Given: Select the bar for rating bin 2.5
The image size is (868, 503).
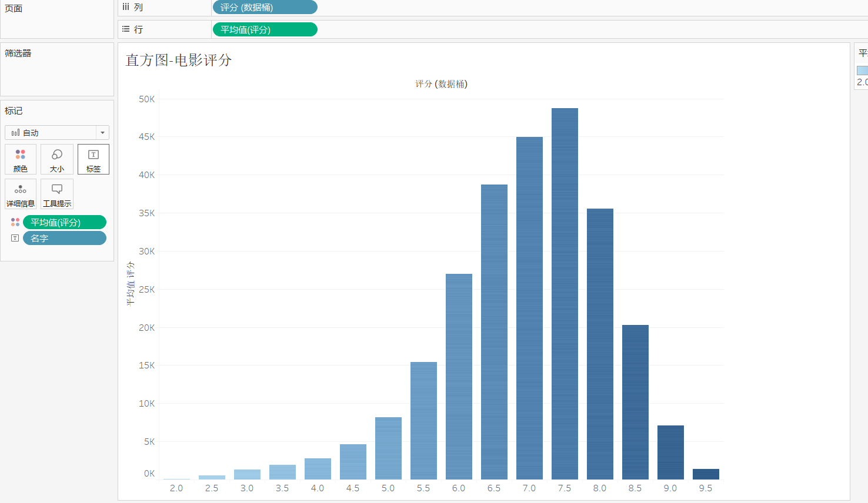Looking at the screenshot, I should (x=212, y=477).
